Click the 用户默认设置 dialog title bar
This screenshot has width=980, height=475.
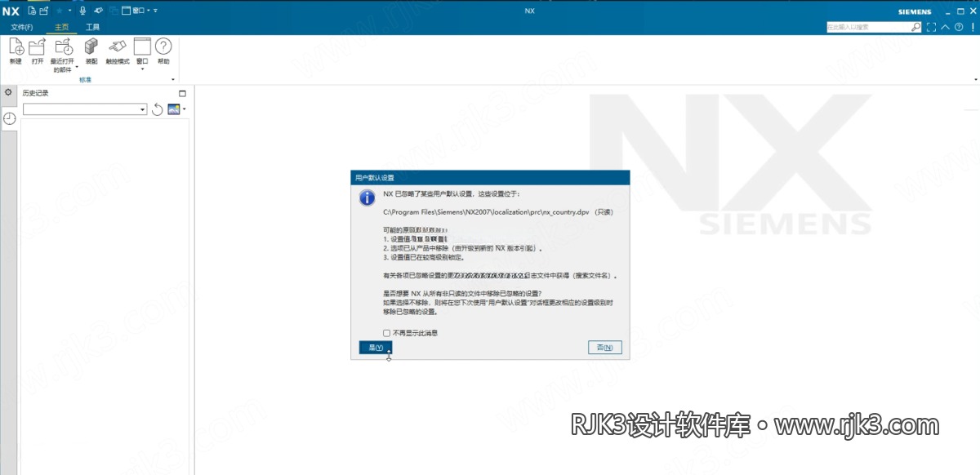(490, 177)
